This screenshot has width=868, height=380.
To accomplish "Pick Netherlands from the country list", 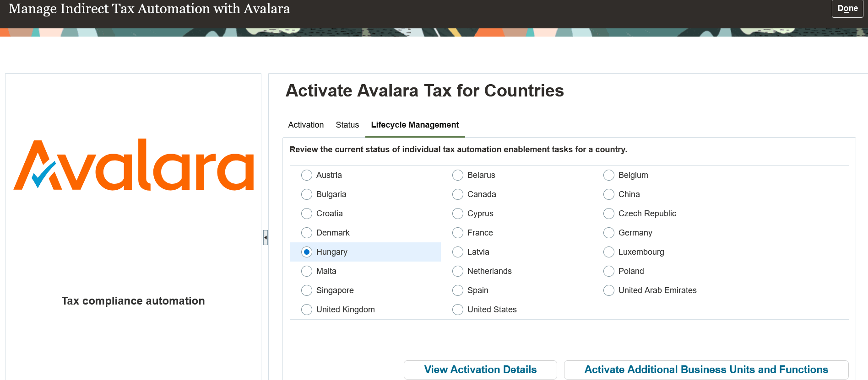I will (458, 271).
